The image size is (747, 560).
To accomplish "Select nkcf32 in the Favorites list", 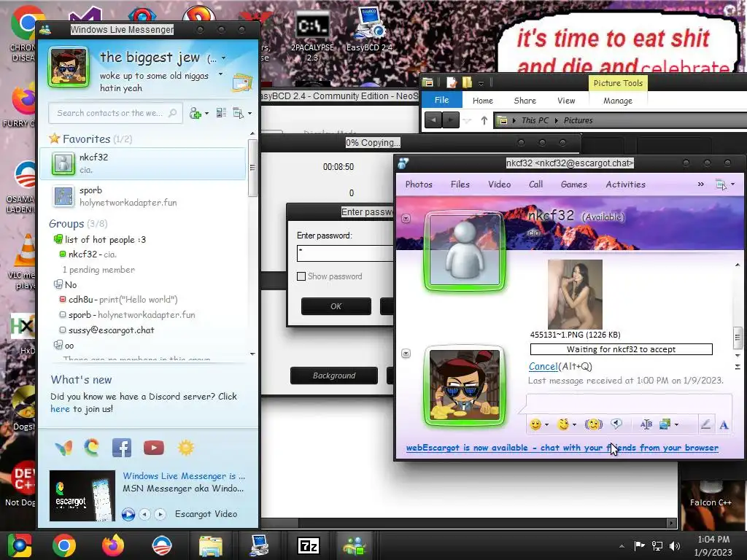I will 142,163.
